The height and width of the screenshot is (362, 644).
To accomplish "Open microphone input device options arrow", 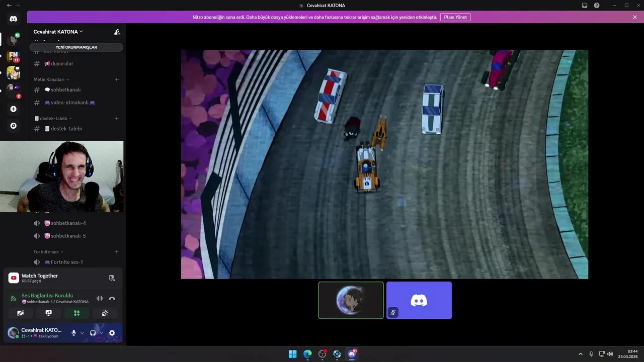I will 82,333.
